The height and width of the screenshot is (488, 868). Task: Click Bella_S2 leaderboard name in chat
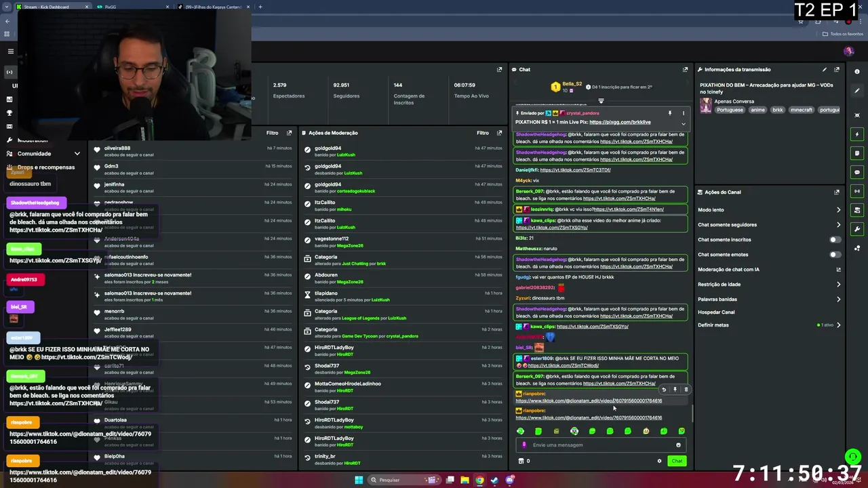point(572,84)
